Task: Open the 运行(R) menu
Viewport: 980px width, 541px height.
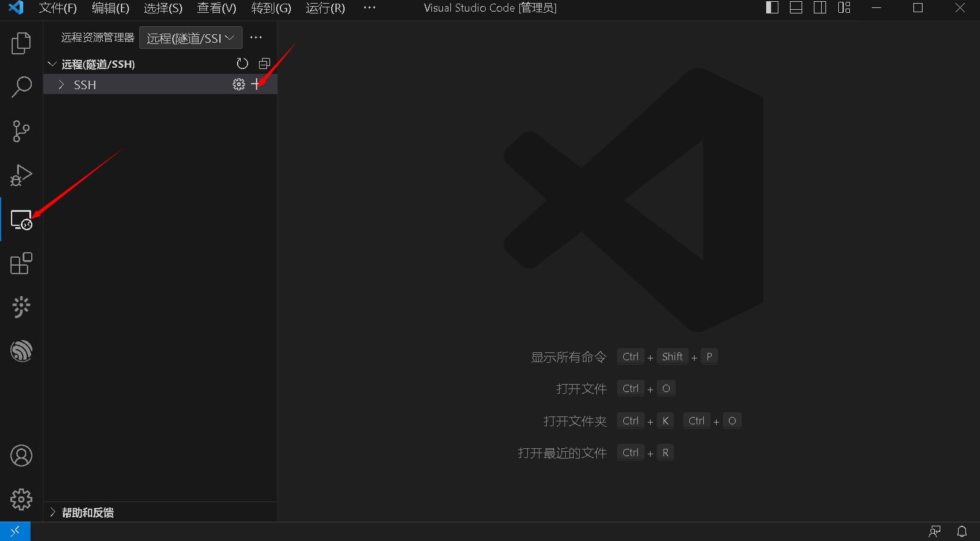Action: tap(325, 8)
